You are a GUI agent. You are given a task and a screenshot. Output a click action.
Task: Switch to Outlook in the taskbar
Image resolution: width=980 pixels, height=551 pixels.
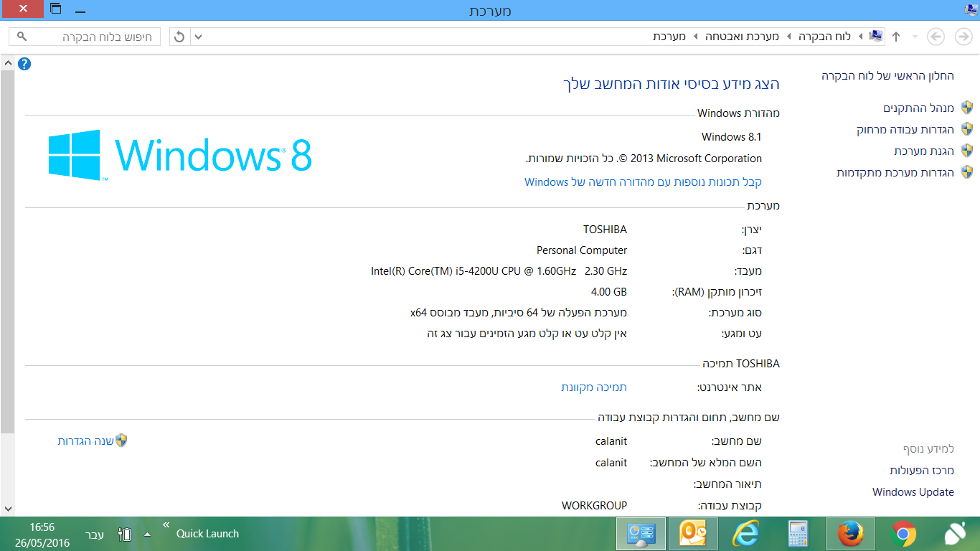[x=692, y=534]
